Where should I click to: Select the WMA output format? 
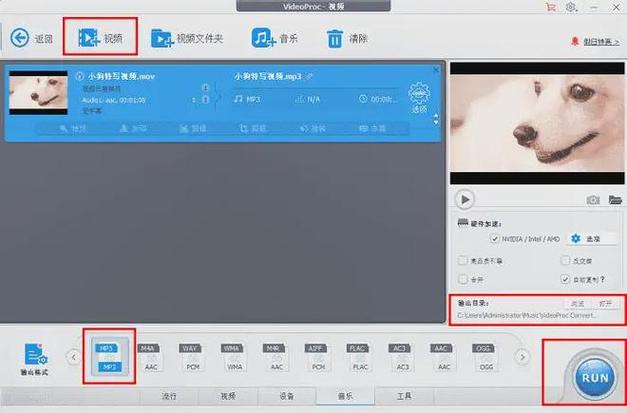[234, 357]
